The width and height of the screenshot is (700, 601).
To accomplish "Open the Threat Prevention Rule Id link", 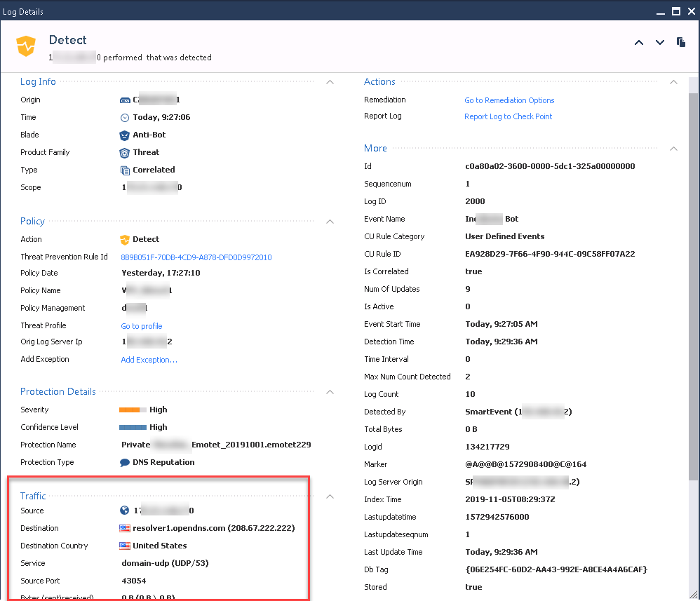I will coord(196,257).
